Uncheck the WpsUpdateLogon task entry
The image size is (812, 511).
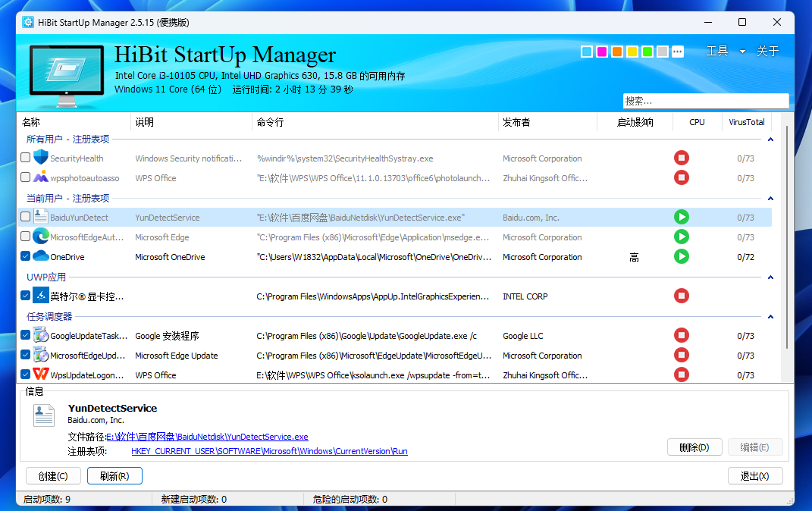point(25,374)
